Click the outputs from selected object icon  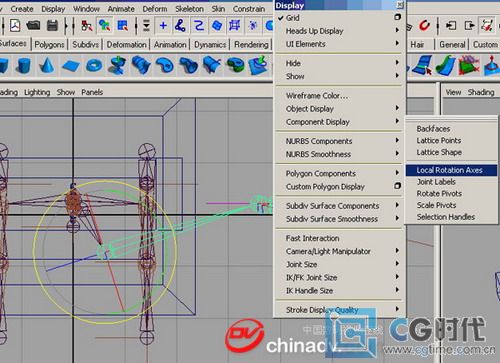click(x=469, y=26)
